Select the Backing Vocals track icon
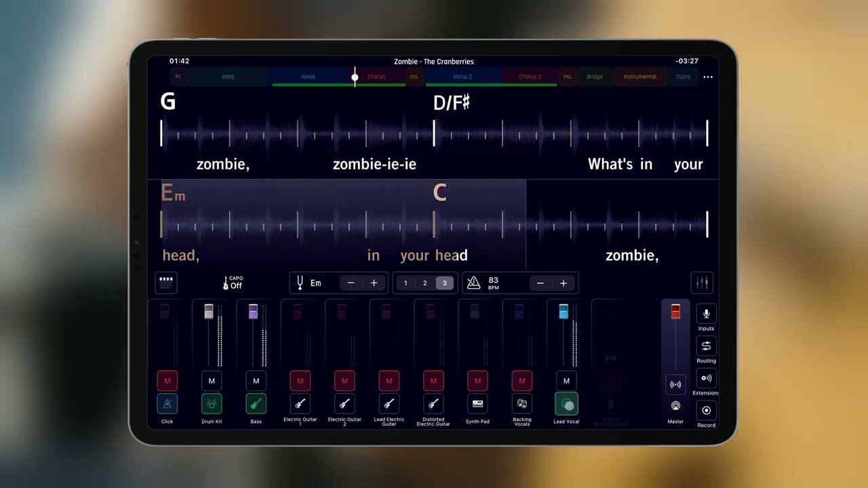Screen dimensions: 868x488 (x=522, y=404)
